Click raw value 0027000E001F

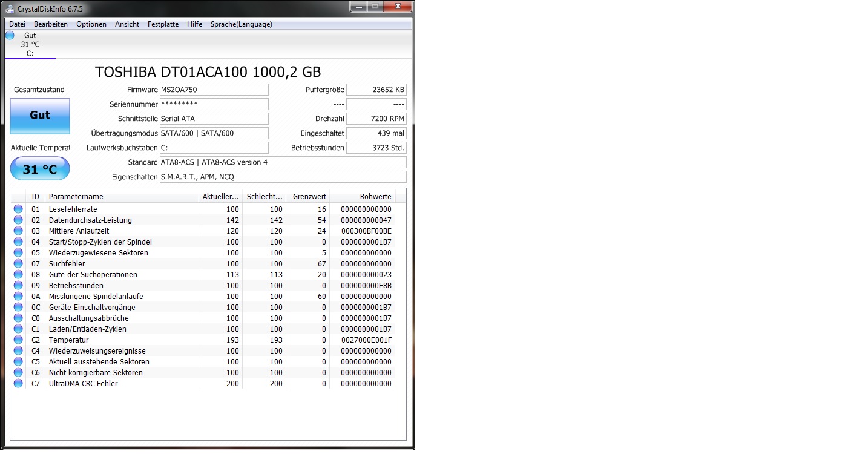click(367, 340)
